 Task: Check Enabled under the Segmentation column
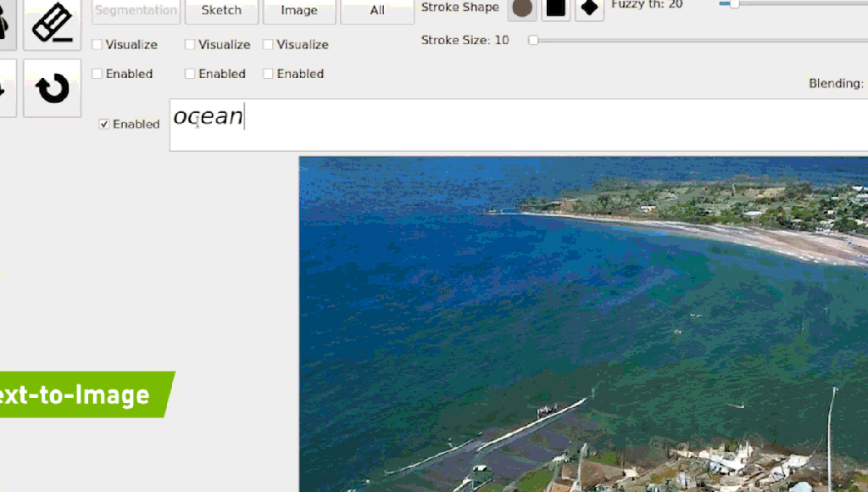(97, 74)
